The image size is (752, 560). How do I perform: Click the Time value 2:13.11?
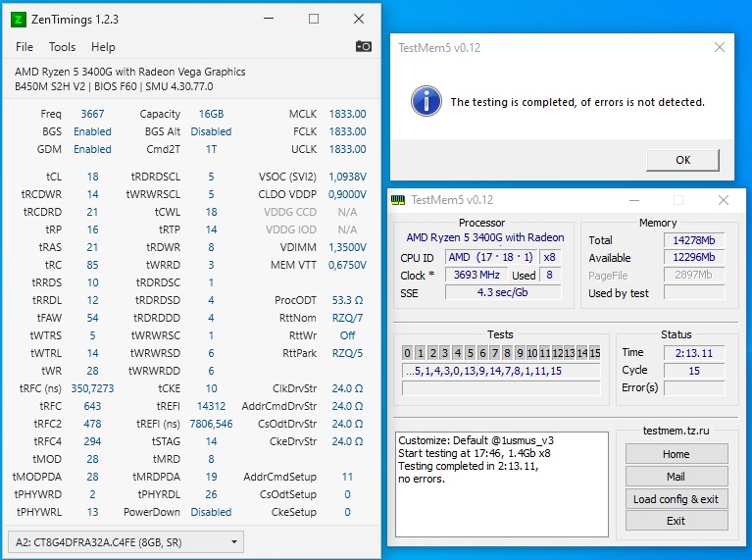click(x=694, y=353)
